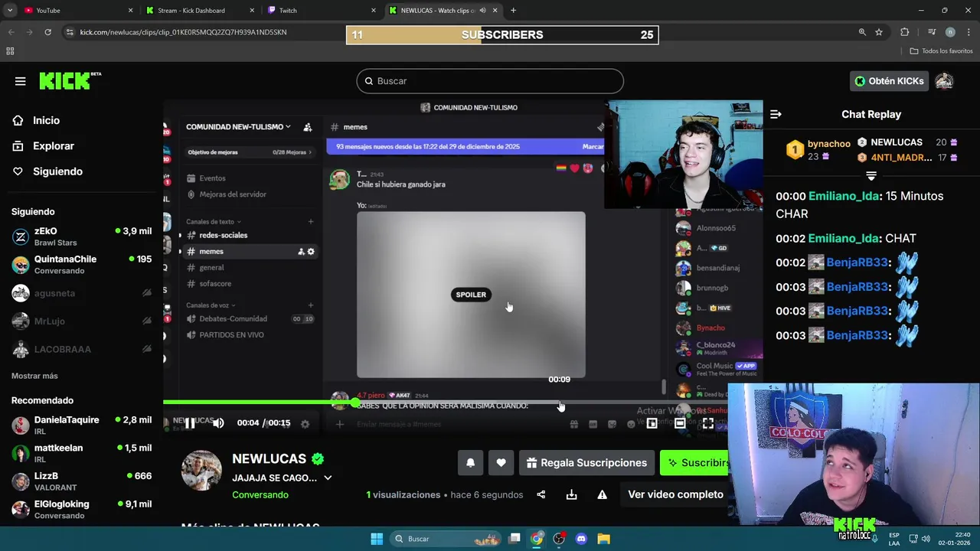Open Discord from the taskbar
This screenshot has height=551, width=980.
(x=581, y=539)
